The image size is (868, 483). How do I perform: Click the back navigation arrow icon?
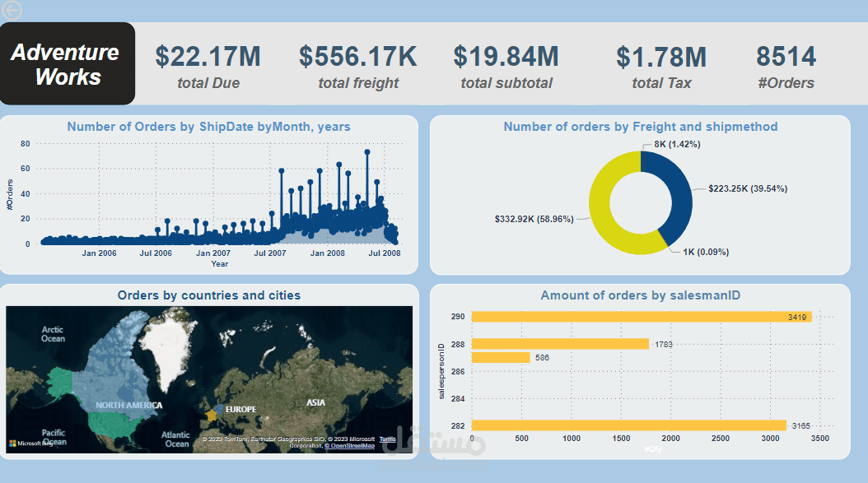coord(12,12)
